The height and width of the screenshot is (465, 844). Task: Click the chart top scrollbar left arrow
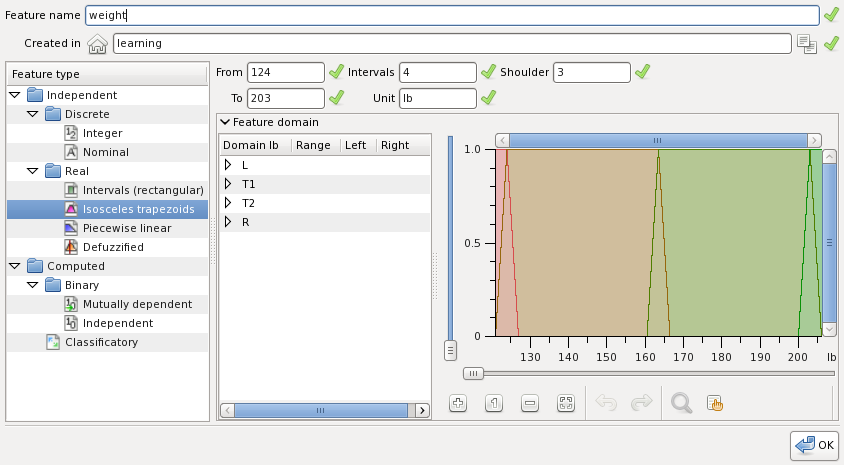[503, 140]
